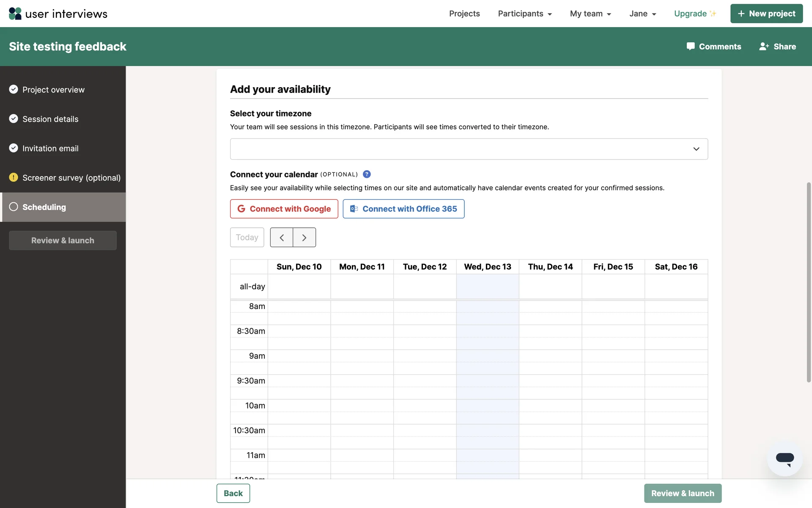Click the User Interviews logo icon

point(15,14)
